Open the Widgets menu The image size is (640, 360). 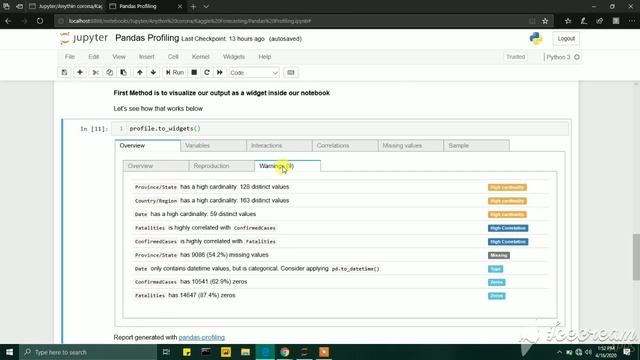234,57
